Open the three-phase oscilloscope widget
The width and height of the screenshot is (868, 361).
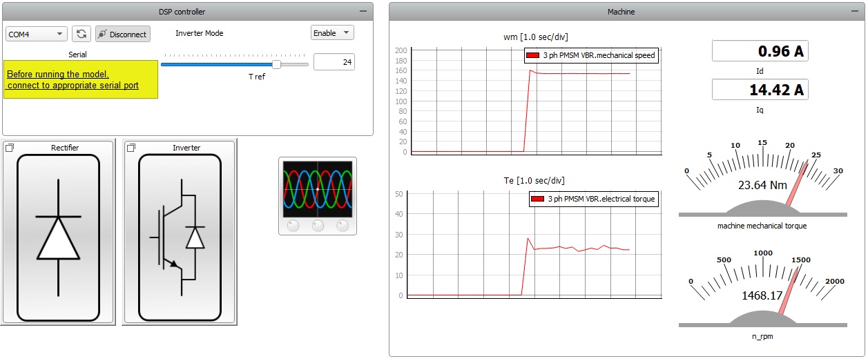click(318, 195)
